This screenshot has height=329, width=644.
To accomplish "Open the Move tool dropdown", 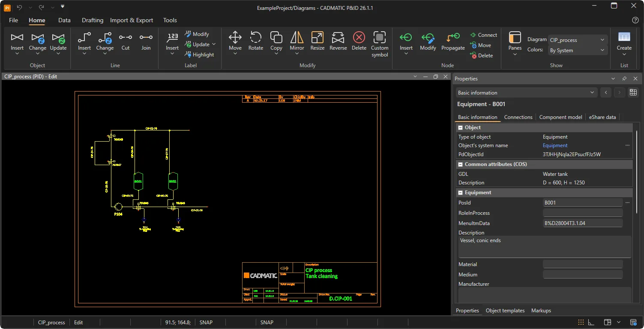I will (x=235, y=54).
